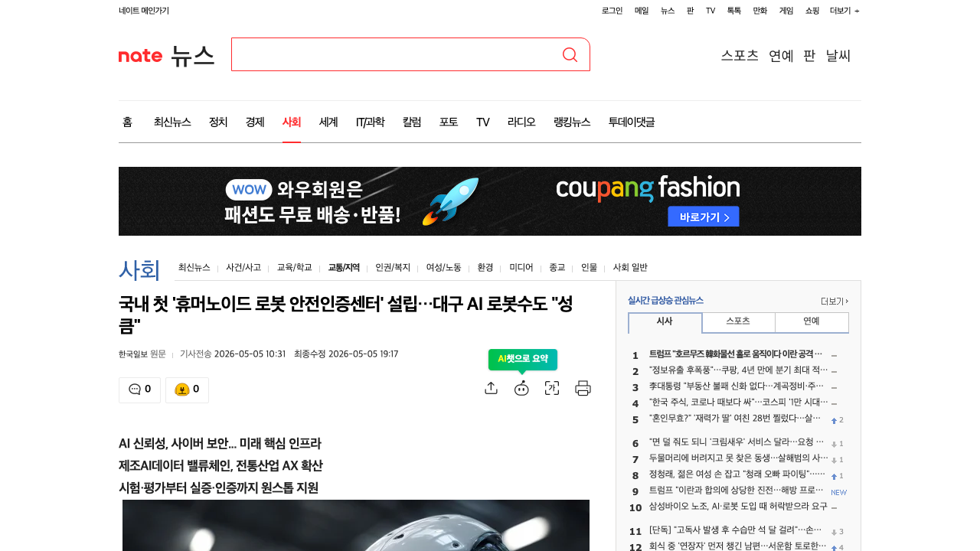This screenshot has width=980, height=551.
Task: Open the 교통/지역 subcategory
Action: pyautogui.click(x=344, y=267)
